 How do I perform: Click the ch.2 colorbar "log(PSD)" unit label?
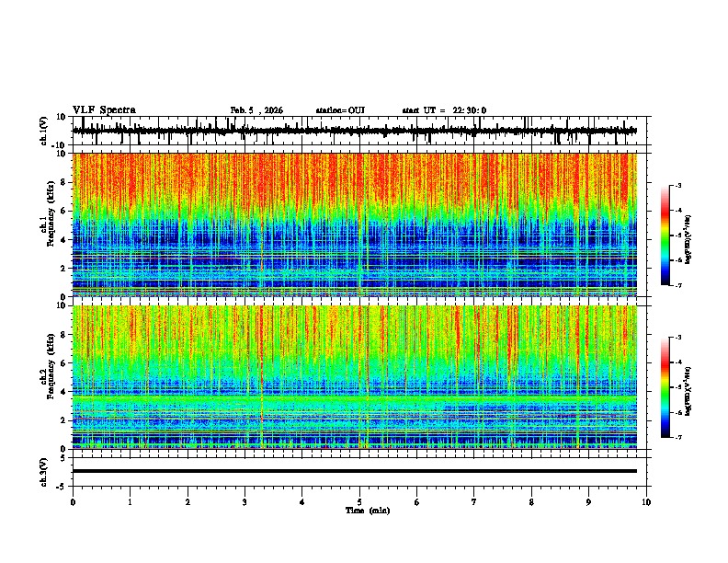click(x=688, y=391)
